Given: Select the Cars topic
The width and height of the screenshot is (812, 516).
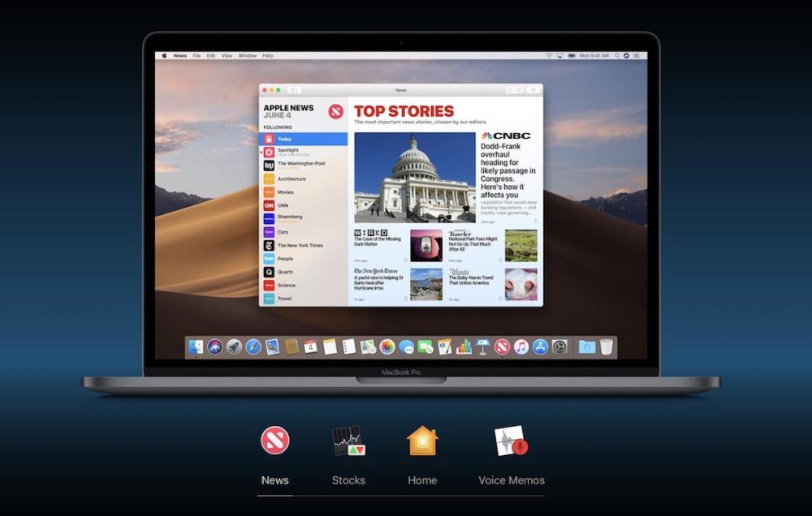Looking at the screenshot, I should [304, 232].
